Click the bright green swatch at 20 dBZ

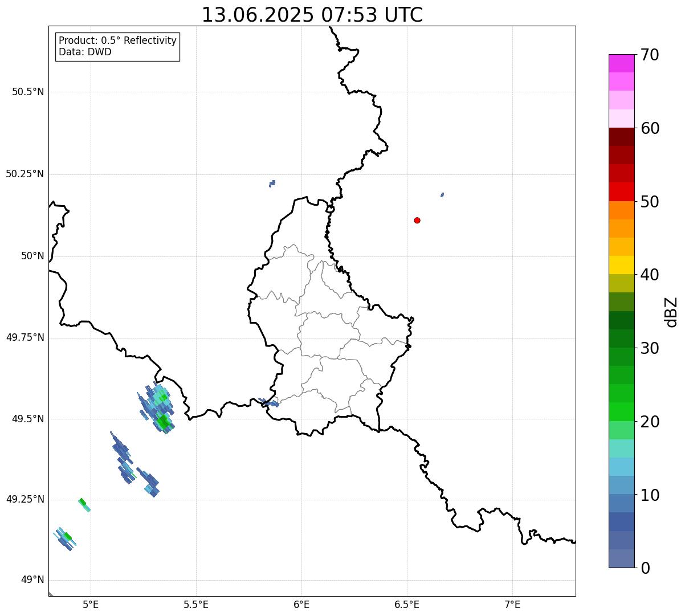[x=621, y=412]
